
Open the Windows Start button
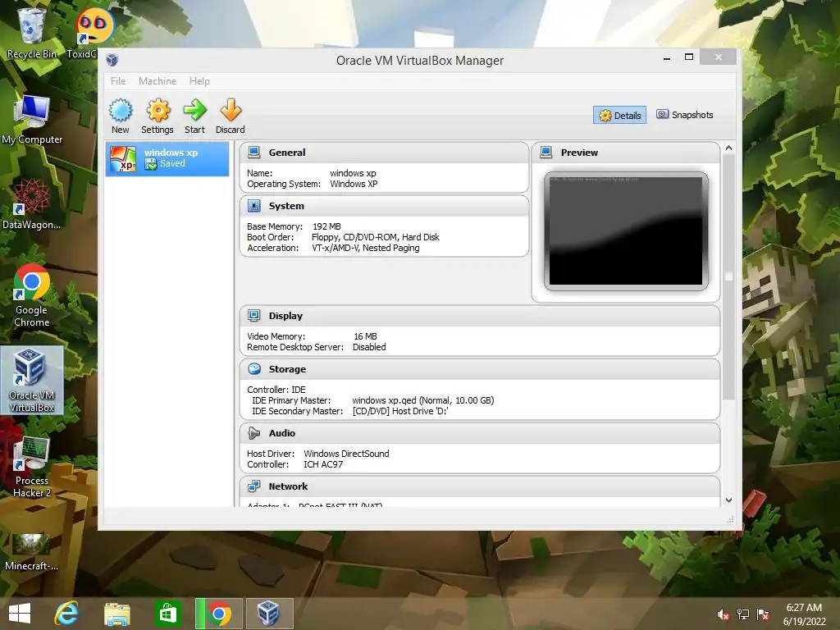(20, 614)
